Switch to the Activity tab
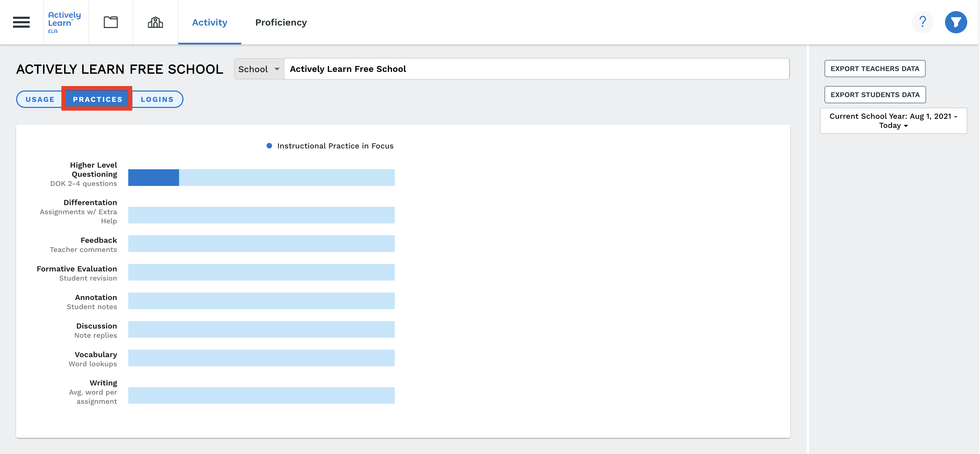This screenshot has width=980, height=454. (x=210, y=22)
